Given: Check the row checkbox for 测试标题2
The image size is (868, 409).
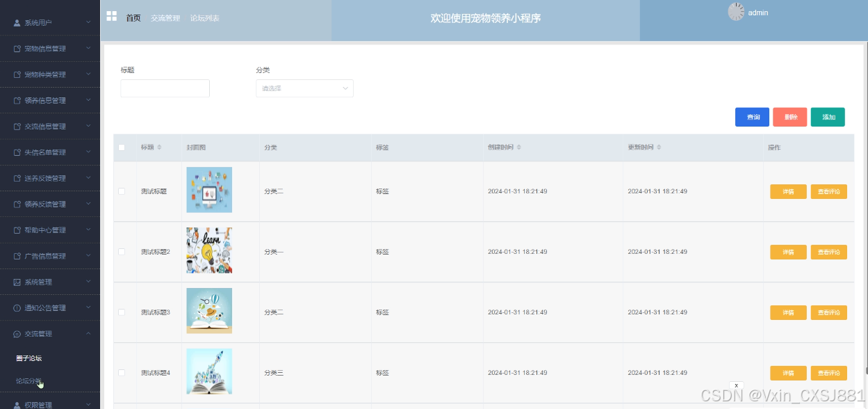Looking at the screenshot, I should click(x=122, y=252).
